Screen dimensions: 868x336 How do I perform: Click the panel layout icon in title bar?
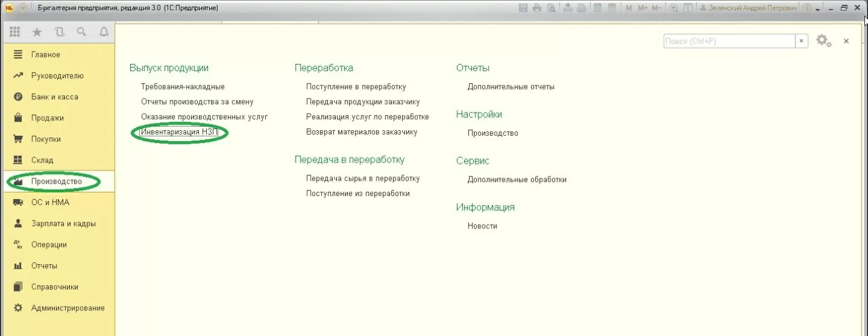688,8
